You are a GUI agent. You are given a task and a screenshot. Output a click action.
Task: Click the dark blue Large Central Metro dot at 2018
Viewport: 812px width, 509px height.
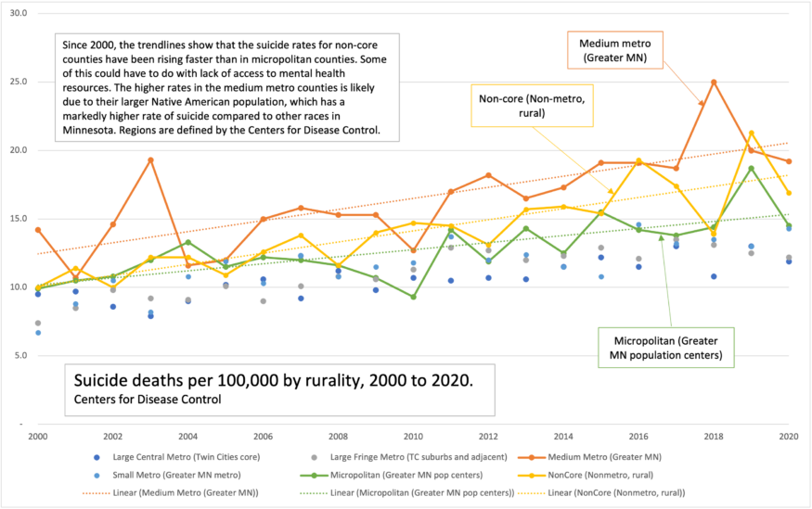(714, 276)
